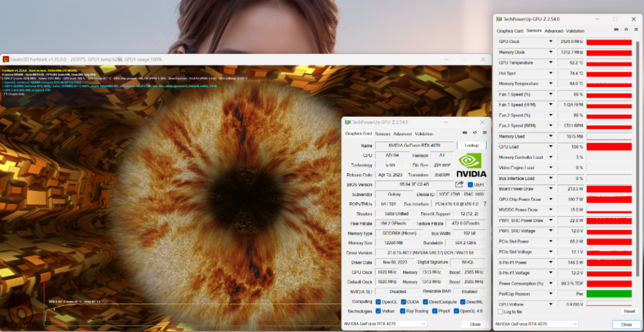644x332 pixels.
Task: Open the PCIe Slot Power dropdown arrow
Action: coord(550,241)
